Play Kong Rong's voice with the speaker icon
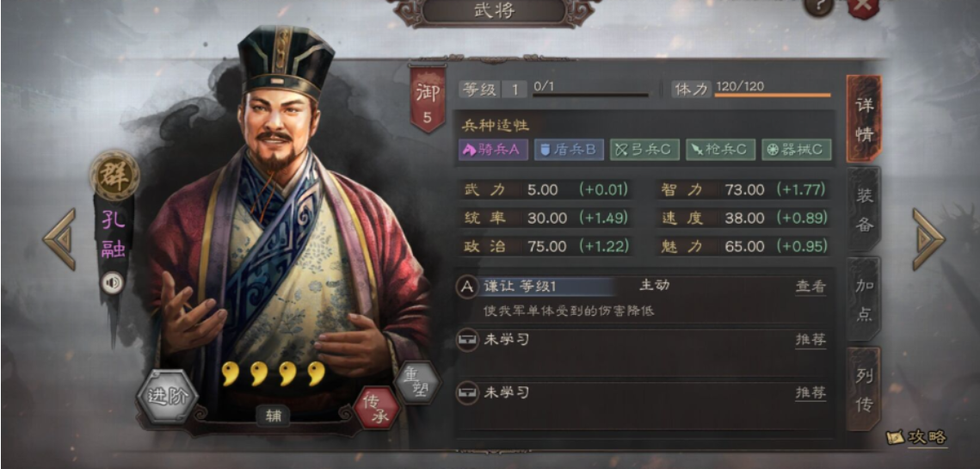 tap(113, 283)
